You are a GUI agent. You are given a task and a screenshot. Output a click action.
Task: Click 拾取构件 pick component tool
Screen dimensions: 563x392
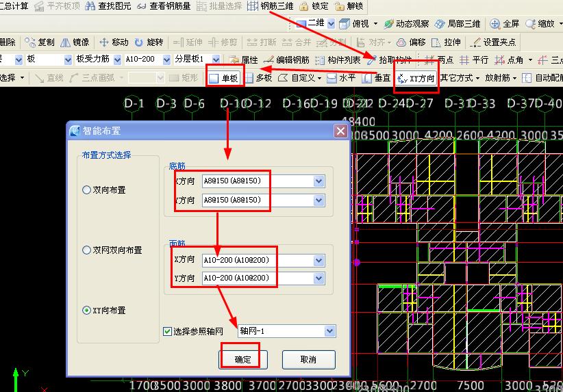(x=389, y=60)
